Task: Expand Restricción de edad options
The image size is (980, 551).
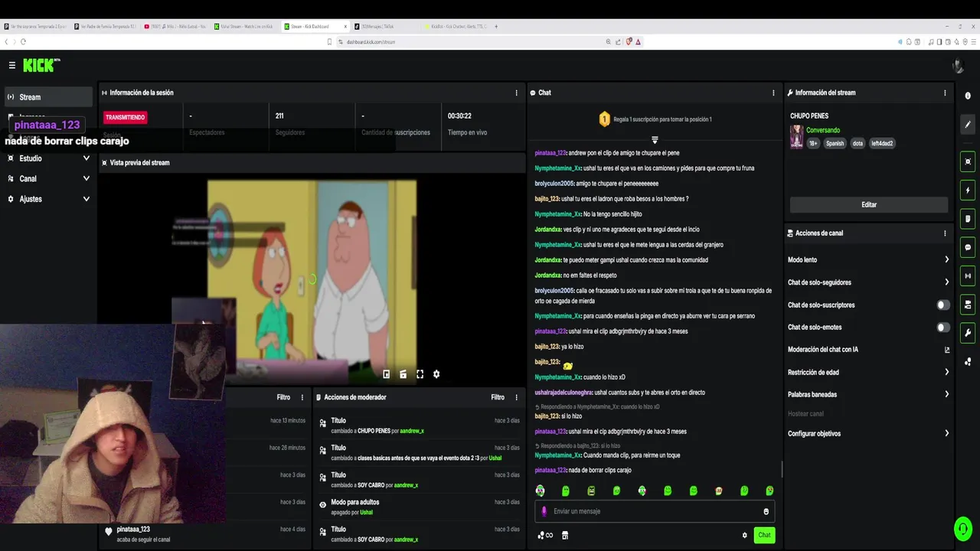Action: [868, 372]
